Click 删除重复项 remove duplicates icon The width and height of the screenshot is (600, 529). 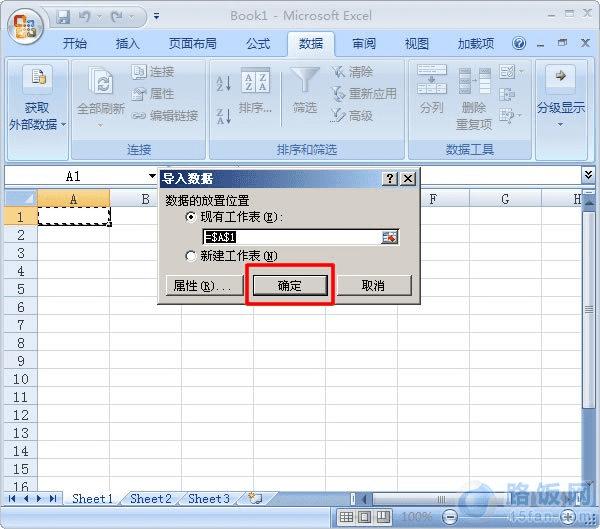tap(474, 81)
